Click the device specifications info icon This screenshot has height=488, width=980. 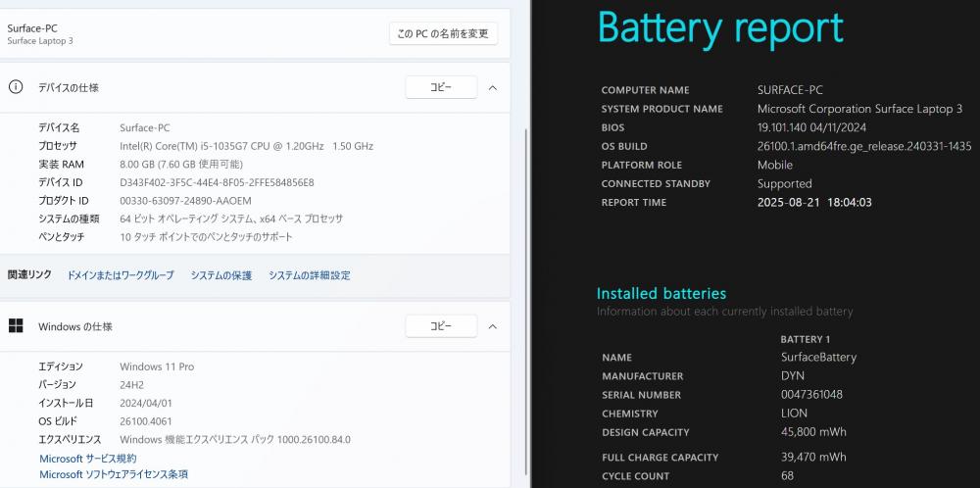click(16, 87)
